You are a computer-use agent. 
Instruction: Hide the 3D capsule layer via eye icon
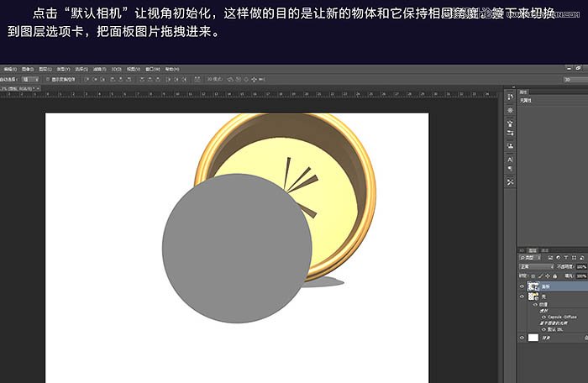(522, 296)
